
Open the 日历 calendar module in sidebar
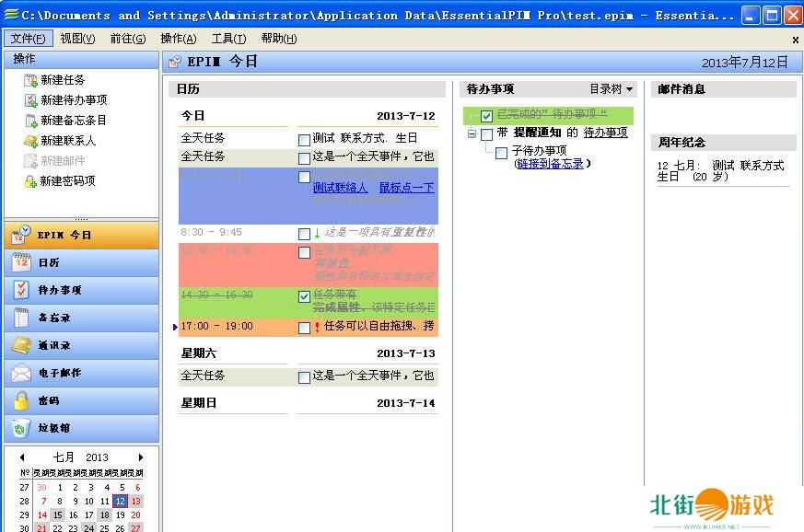point(80,262)
